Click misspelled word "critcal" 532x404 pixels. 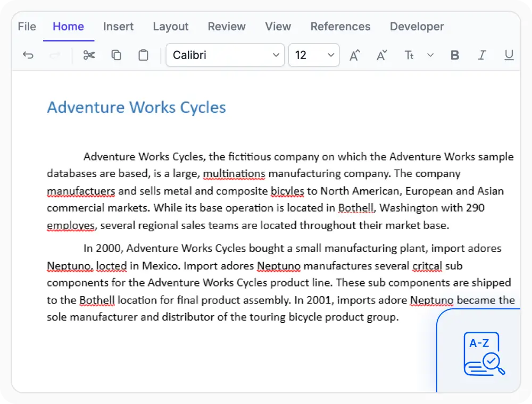click(427, 266)
